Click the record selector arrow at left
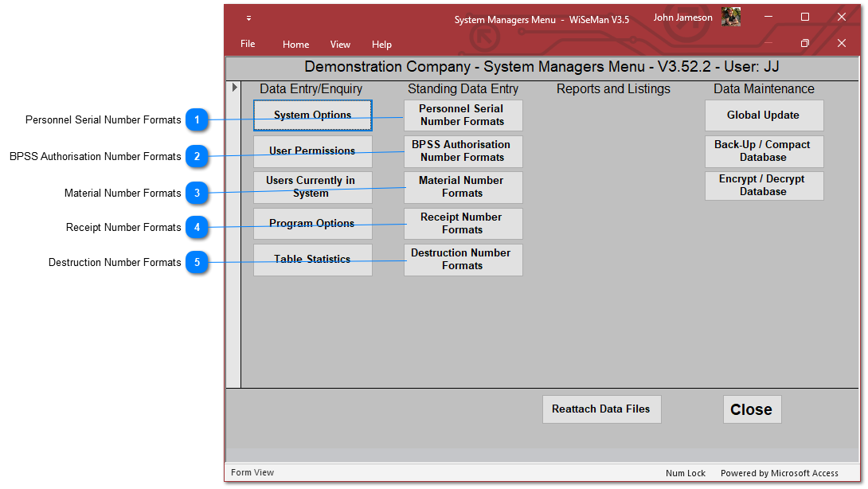The width and height of the screenshot is (868, 489). pos(234,88)
